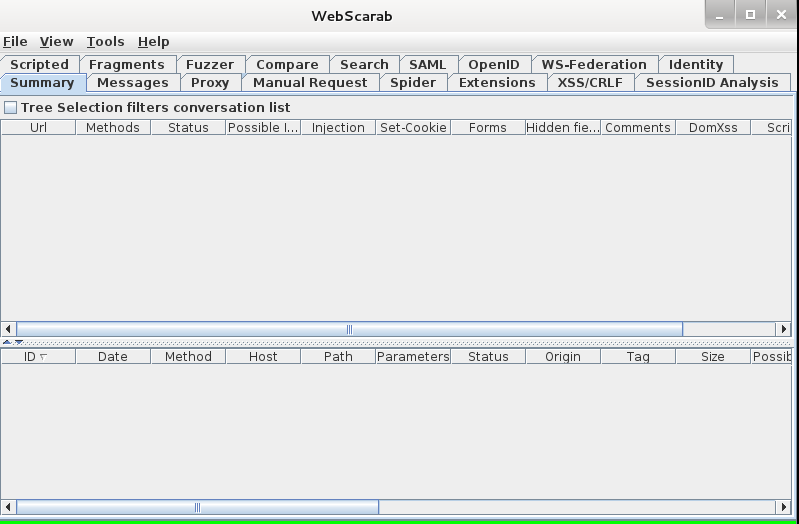Screen dimensions: 799x524
Task: Open the Tools menu
Action: 105,42
